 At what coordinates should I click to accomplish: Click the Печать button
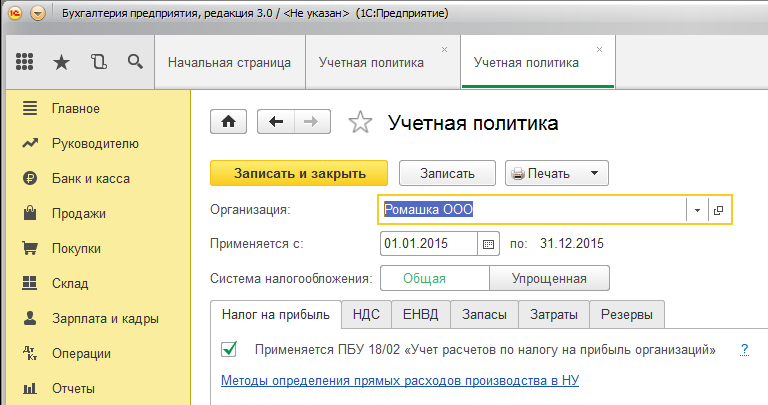(x=557, y=173)
